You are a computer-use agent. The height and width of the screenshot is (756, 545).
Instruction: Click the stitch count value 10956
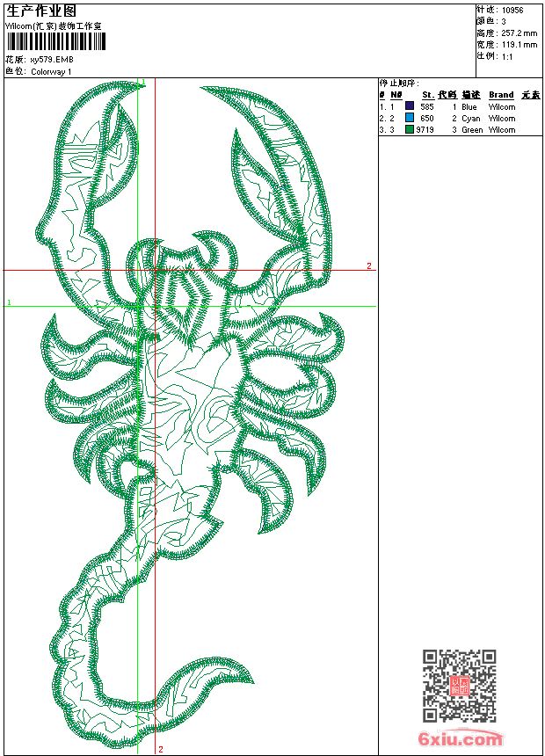coord(512,11)
